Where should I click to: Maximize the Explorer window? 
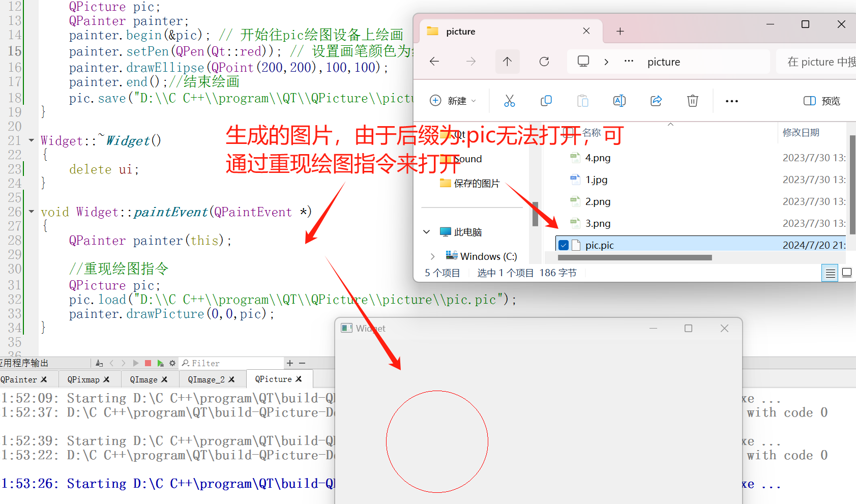(x=805, y=24)
